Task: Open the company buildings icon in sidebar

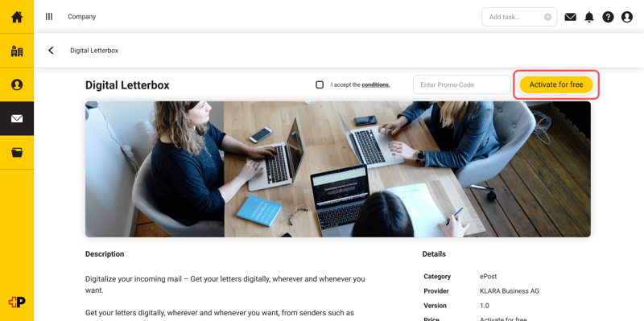Action: tap(17, 51)
